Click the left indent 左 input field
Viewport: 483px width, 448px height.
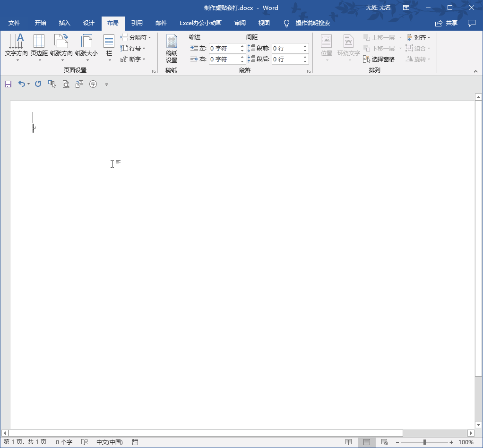click(x=224, y=48)
